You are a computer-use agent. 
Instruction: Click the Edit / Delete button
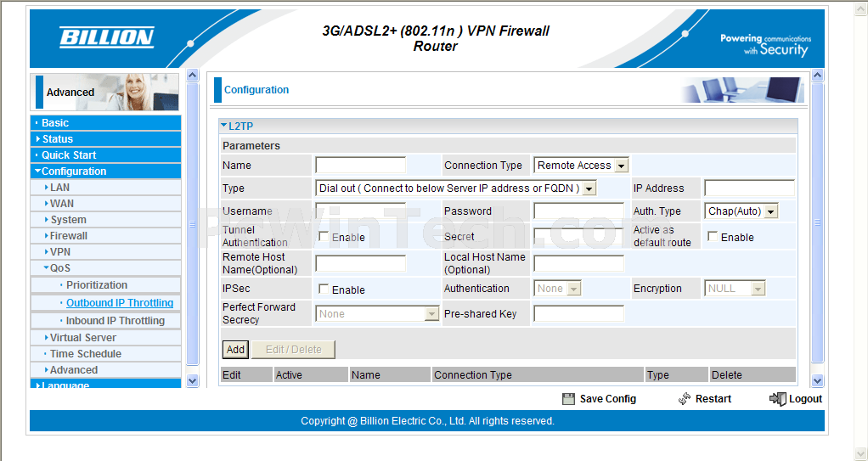[293, 349]
